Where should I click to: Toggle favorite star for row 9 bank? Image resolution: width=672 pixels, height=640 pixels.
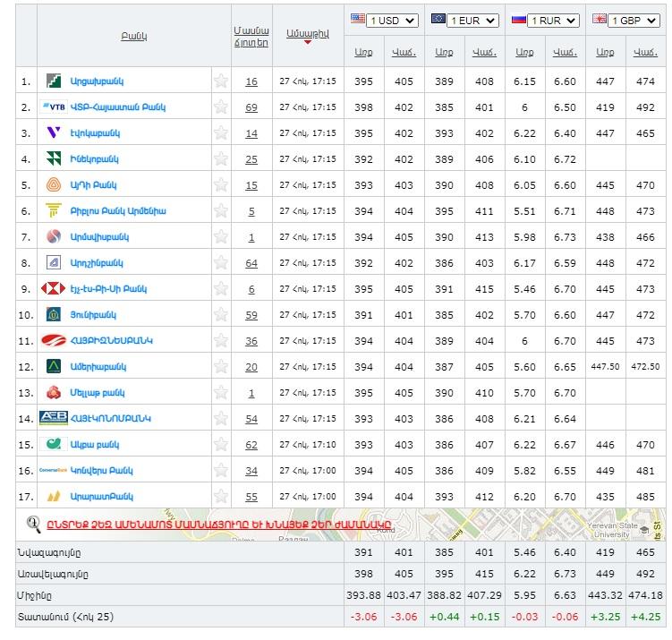click(221, 289)
